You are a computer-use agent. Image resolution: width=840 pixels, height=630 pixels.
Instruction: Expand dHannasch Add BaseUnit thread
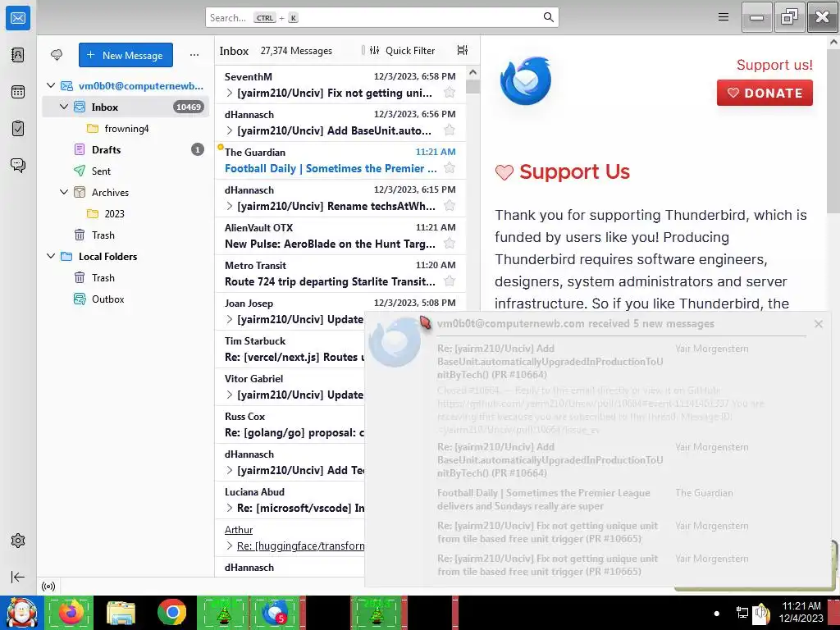(x=230, y=130)
